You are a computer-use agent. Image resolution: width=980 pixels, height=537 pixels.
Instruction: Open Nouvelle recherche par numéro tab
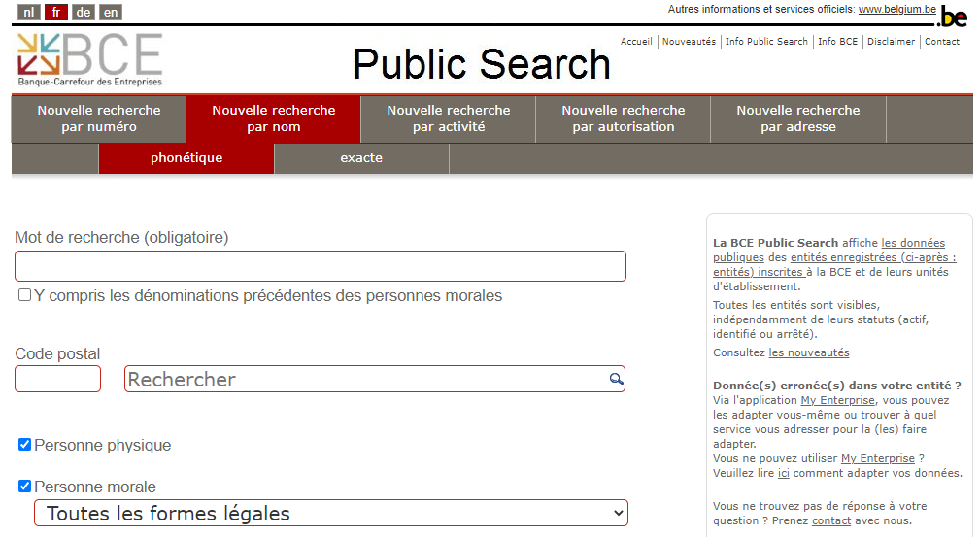99,118
